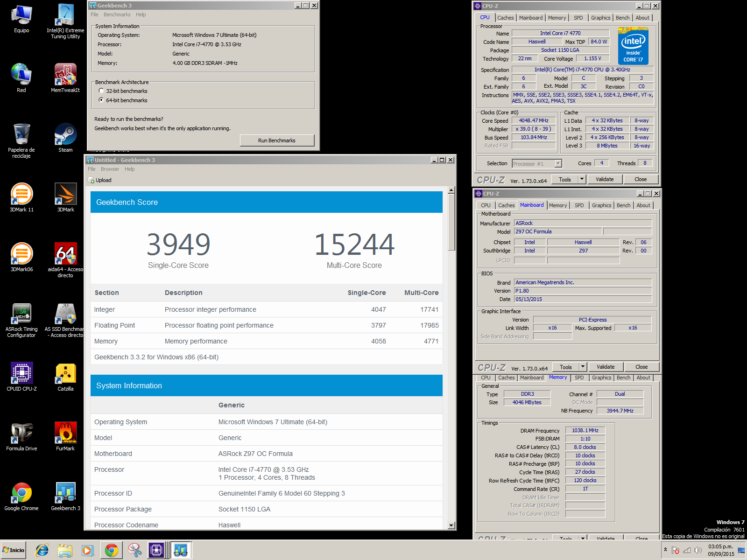Open Bench tab in Memory CPU-Z window
The width and height of the screenshot is (747, 560).
coord(623,378)
